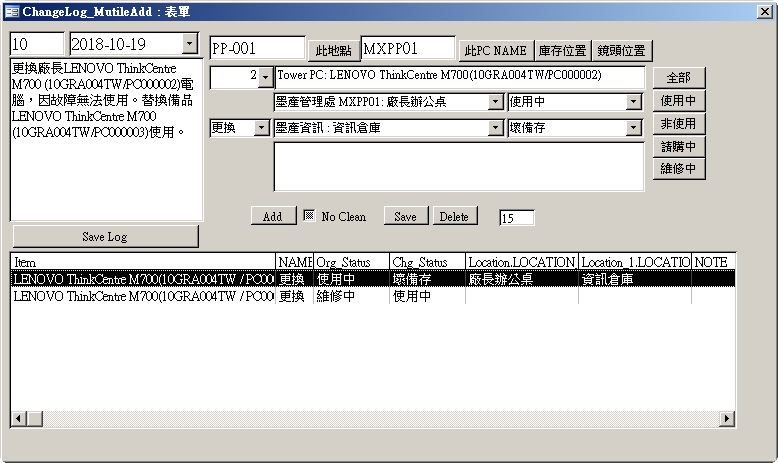Click the MXPP01 PC name field
The width and height of the screenshot is (778, 463).
point(408,48)
